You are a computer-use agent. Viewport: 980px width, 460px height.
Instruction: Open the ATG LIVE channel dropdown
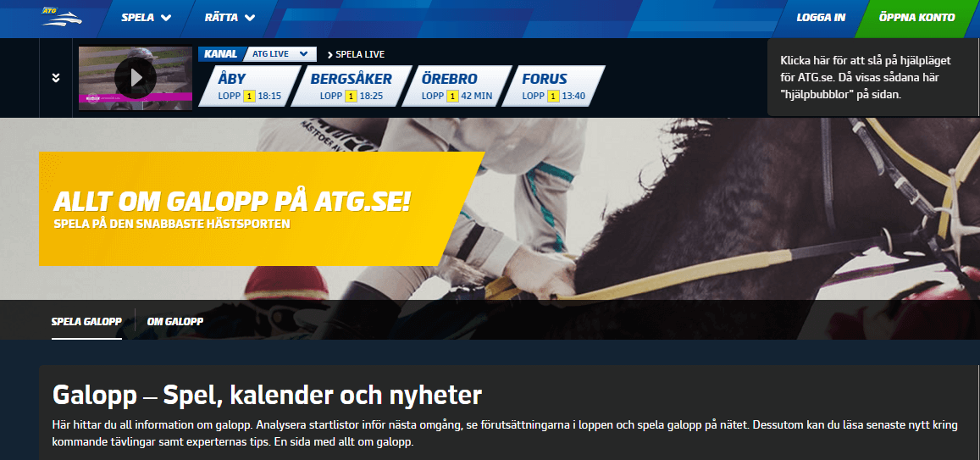click(x=280, y=53)
